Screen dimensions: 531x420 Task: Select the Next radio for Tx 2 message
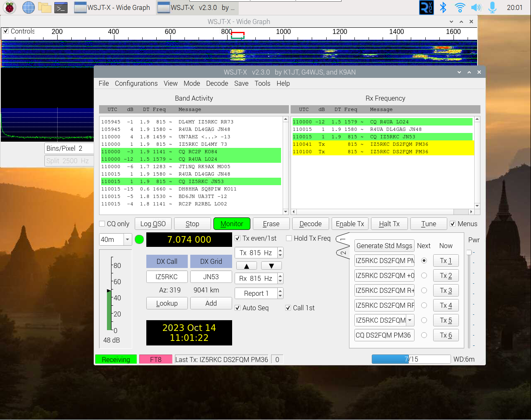424,275
